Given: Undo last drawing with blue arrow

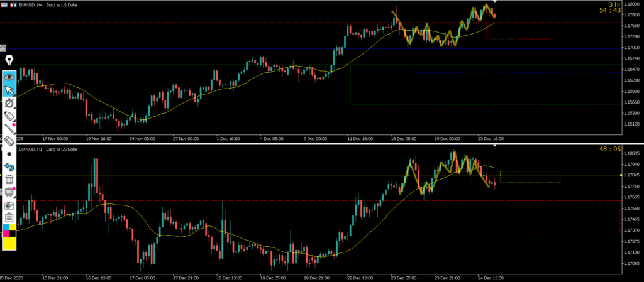Looking at the screenshot, I should point(9,166).
